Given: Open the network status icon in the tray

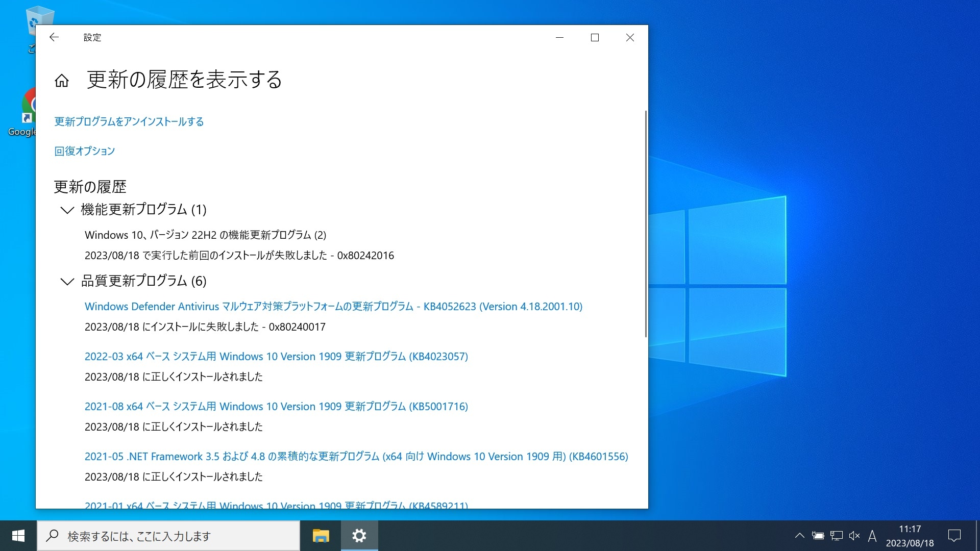Looking at the screenshot, I should 836,536.
